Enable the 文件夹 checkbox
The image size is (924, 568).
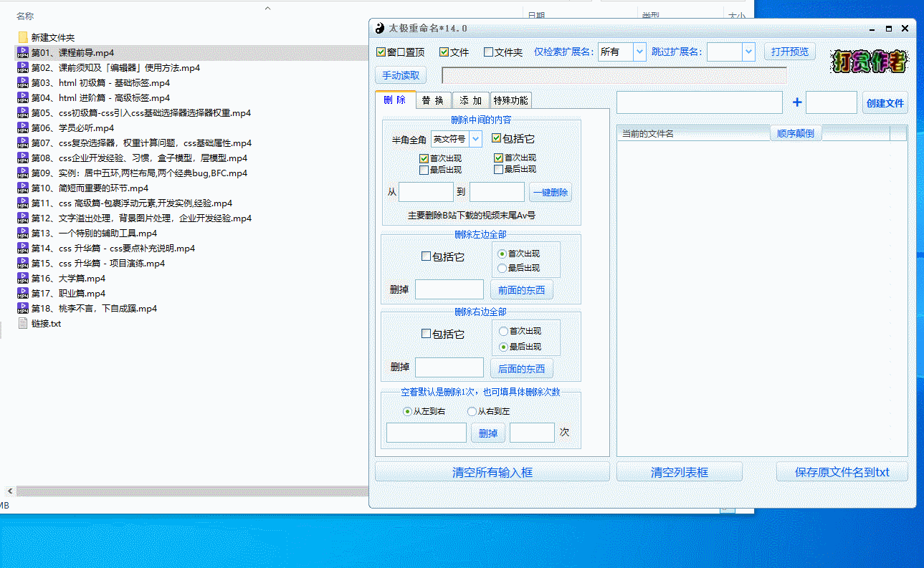click(488, 52)
